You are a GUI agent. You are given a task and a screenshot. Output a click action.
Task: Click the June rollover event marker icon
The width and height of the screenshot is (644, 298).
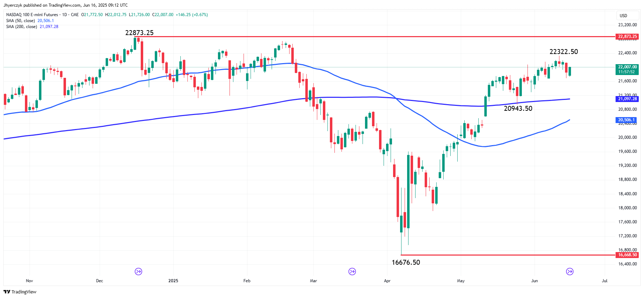coord(570,271)
